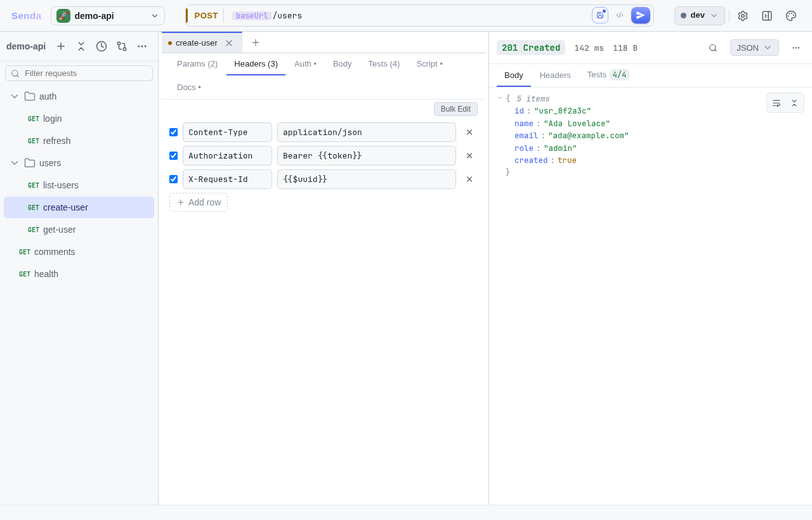Open the Script tab
812x520 pixels.
click(429, 64)
